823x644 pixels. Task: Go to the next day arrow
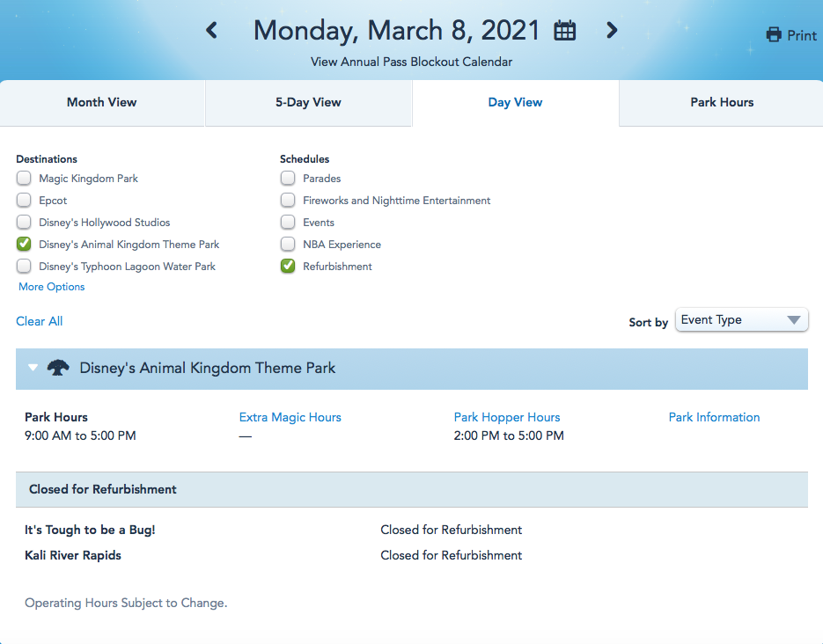coord(612,30)
